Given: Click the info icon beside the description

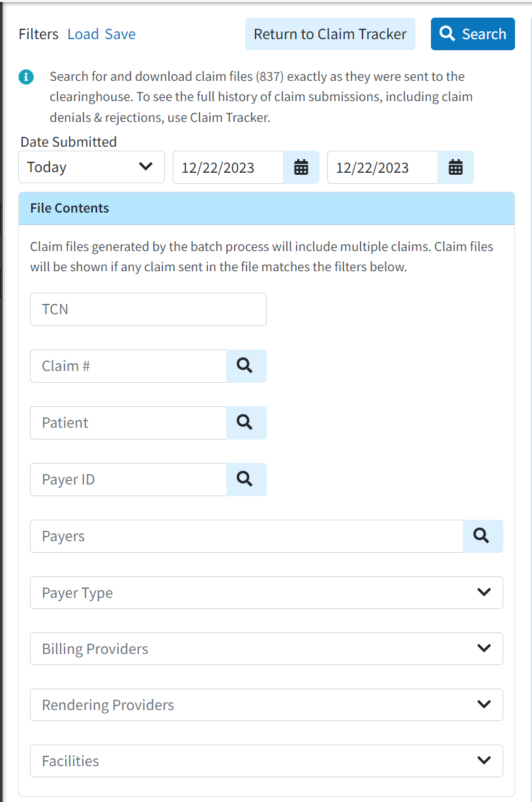Looking at the screenshot, I should click(26, 76).
